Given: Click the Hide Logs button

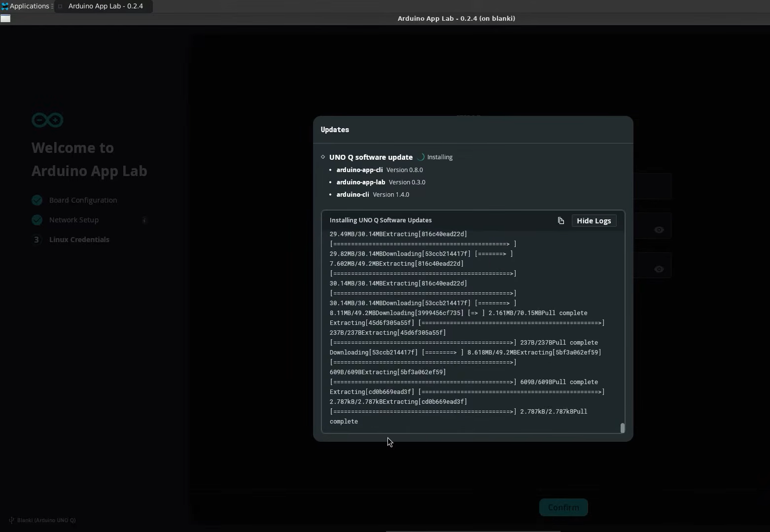Looking at the screenshot, I should 594,220.
